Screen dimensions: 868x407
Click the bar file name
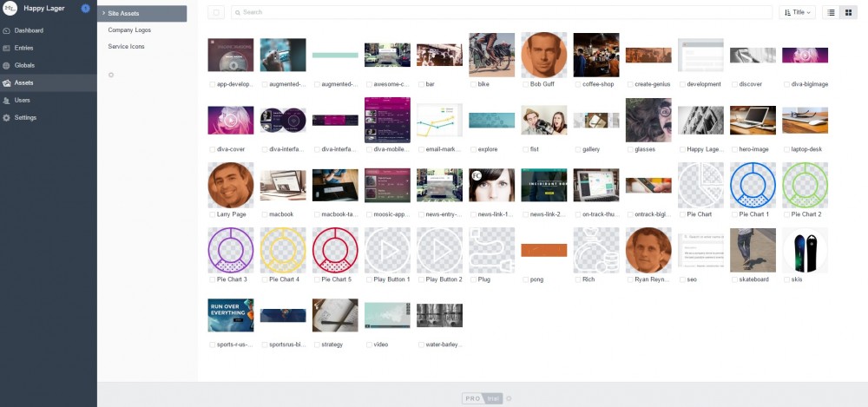(x=430, y=84)
